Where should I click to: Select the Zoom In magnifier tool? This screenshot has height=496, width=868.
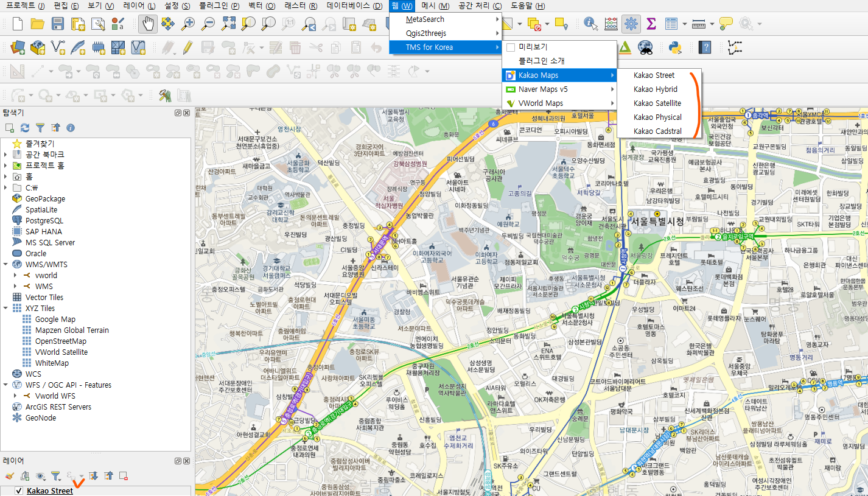pyautogui.click(x=188, y=24)
